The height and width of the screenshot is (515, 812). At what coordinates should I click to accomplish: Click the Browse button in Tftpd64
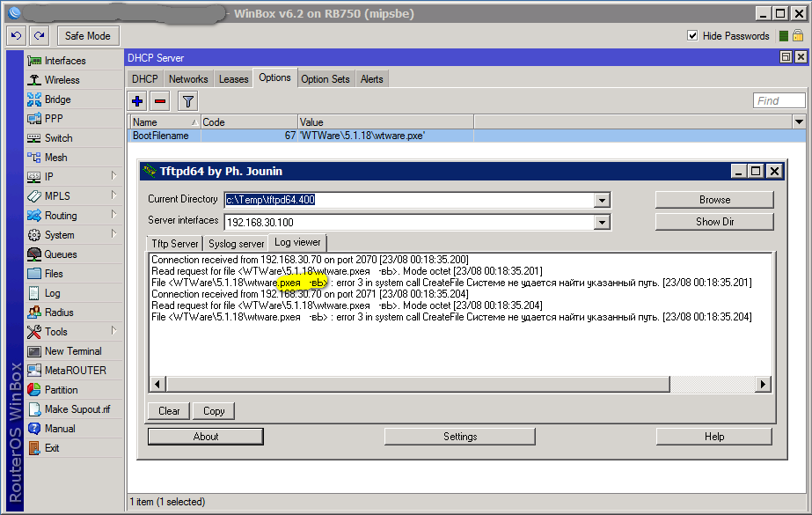click(714, 200)
